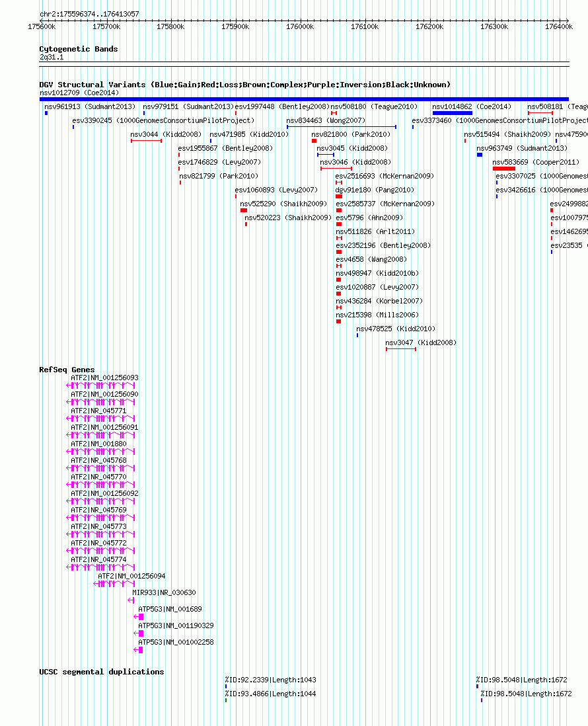Open ATF2|NM_001256091 transcript
The image size is (588, 726).
tap(101, 435)
